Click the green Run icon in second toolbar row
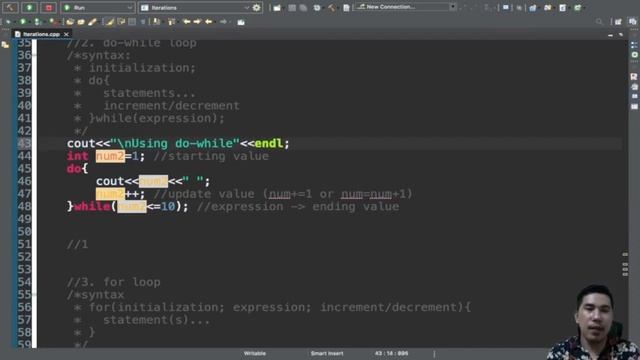Viewport: 640px width, 360px height. click(23, 22)
